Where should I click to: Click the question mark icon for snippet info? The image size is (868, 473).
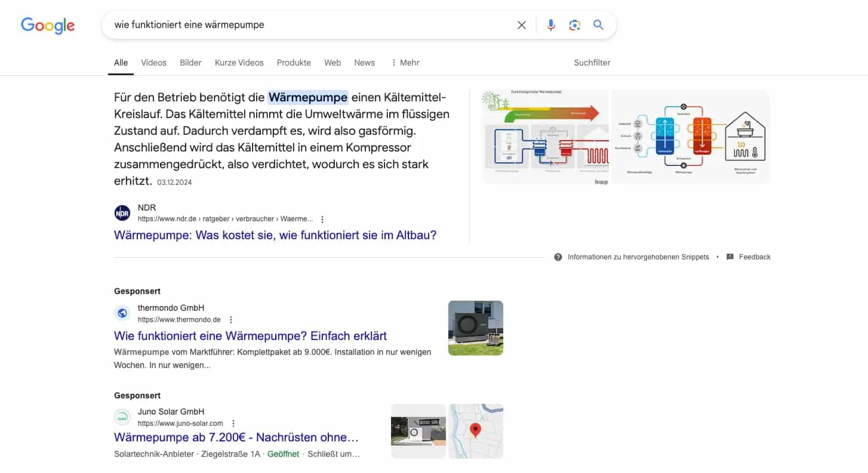[558, 257]
